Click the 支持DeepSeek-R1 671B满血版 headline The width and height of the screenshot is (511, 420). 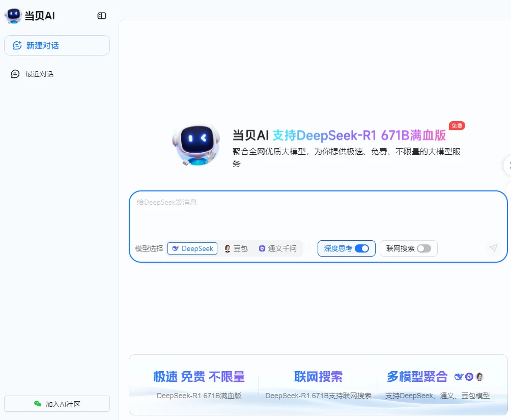[x=359, y=135]
